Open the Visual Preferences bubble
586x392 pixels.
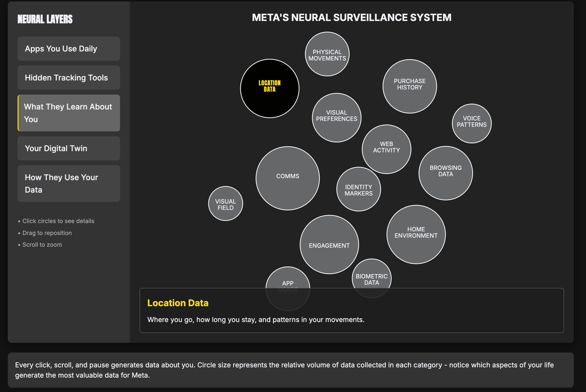pos(336,118)
